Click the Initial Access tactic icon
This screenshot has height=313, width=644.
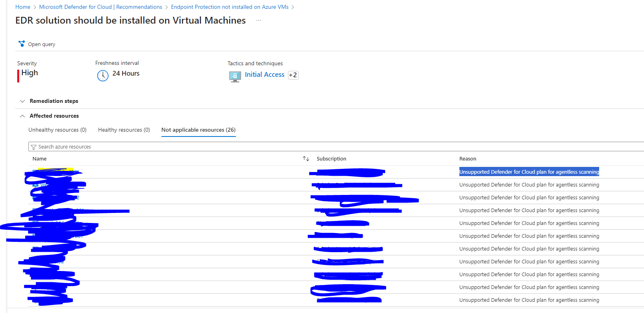click(235, 76)
